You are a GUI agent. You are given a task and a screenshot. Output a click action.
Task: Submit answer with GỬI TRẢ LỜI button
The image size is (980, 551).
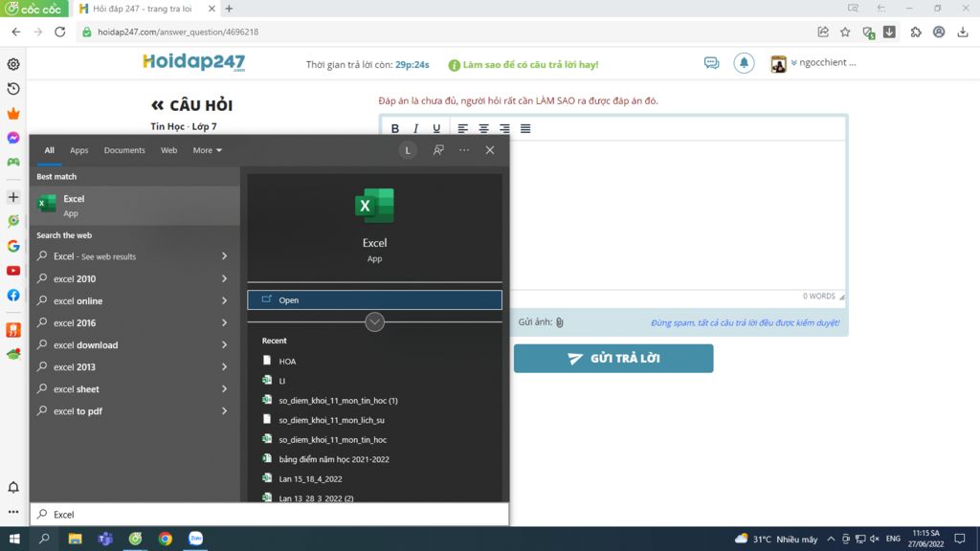tap(613, 359)
